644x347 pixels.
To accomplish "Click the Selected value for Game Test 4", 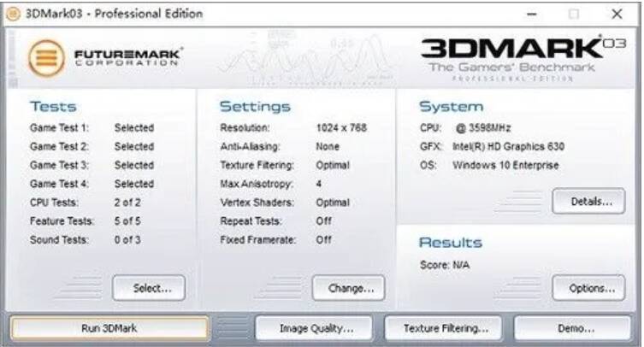I will (x=134, y=184).
